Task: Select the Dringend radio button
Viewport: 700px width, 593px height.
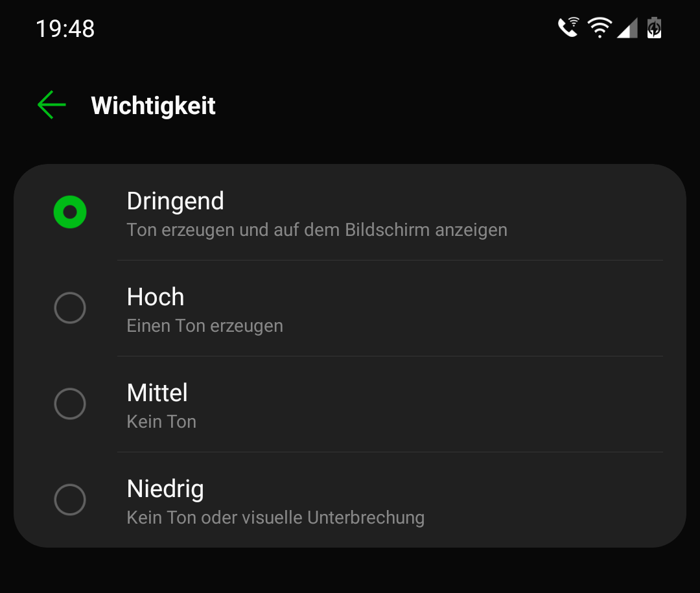Action: click(70, 212)
